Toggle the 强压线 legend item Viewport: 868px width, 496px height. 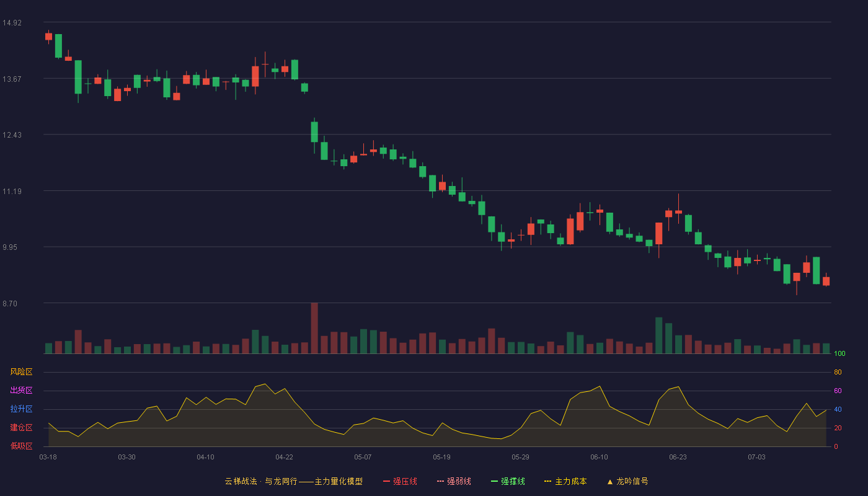pyautogui.click(x=400, y=481)
